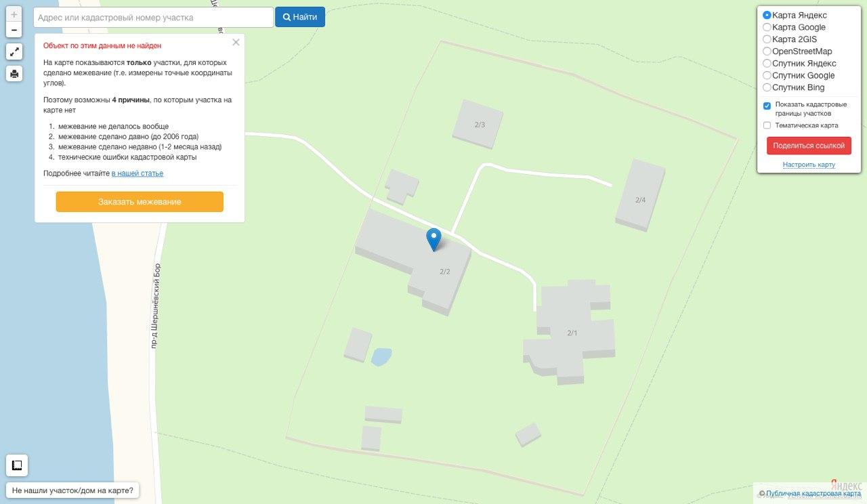Focus the address or cadastral number field
This screenshot has height=504, width=867.
(x=154, y=17)
